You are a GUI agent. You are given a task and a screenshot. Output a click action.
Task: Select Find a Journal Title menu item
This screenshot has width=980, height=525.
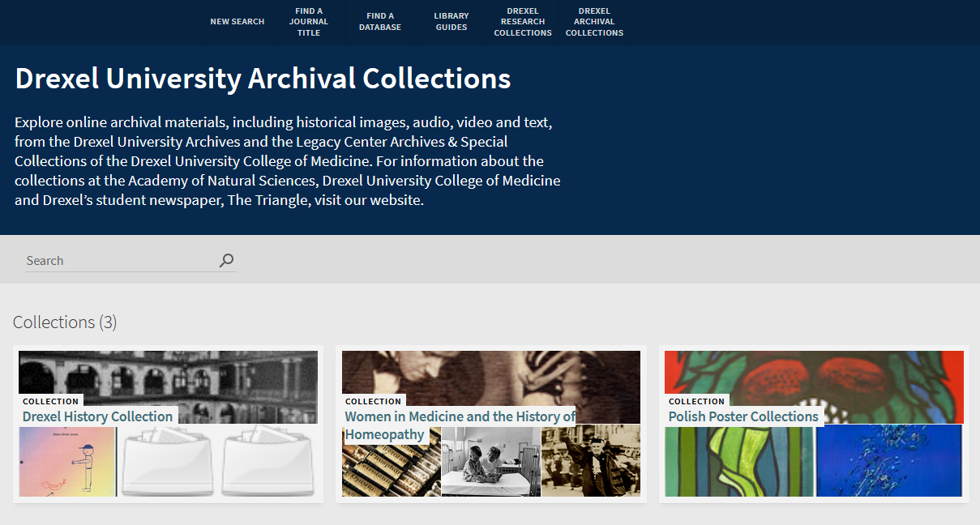(309, 22)
